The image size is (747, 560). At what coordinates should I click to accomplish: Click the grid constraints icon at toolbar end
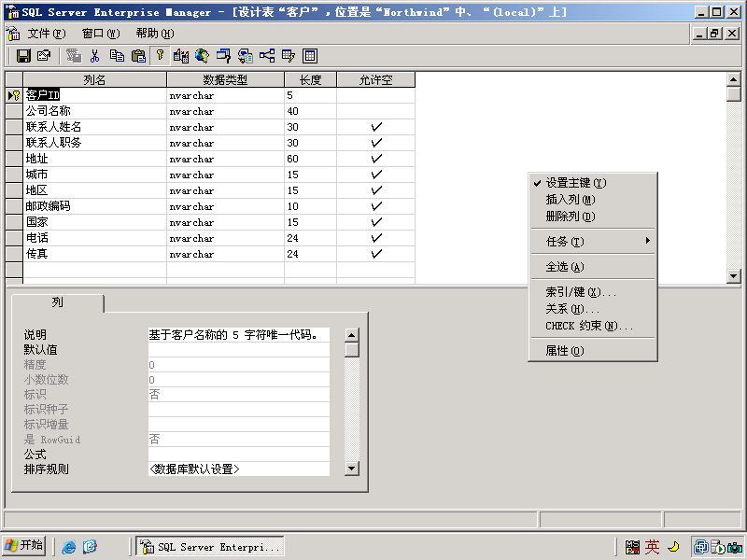[310, 56]
